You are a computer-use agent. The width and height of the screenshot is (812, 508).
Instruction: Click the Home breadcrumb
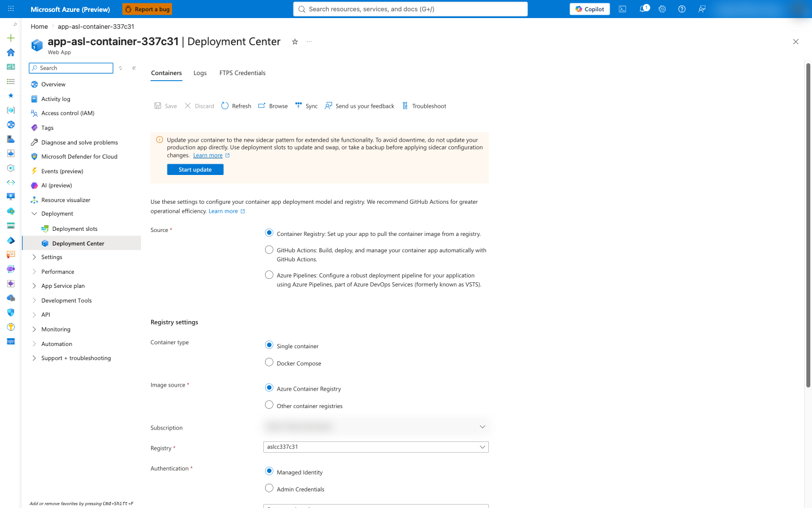point(39,27)
